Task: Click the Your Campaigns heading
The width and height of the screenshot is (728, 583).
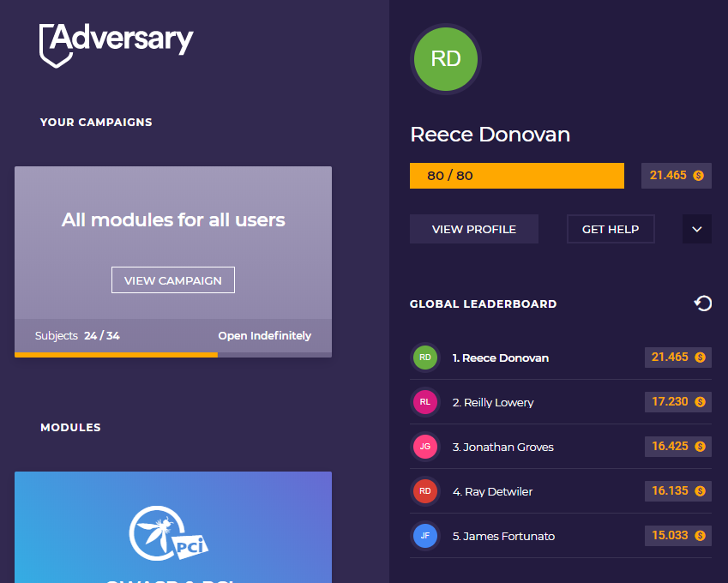Action: [x=96, y=122]
